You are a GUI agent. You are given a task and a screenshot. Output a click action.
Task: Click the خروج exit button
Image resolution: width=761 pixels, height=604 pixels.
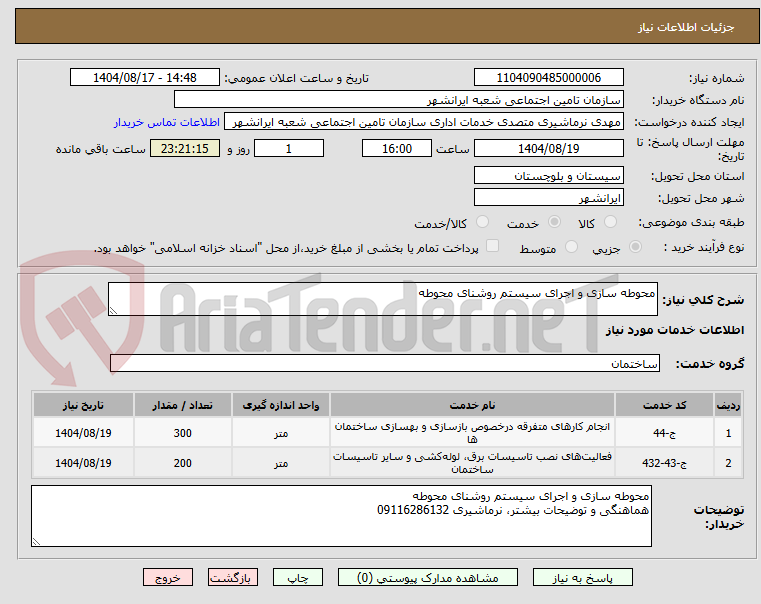(167, 577)
